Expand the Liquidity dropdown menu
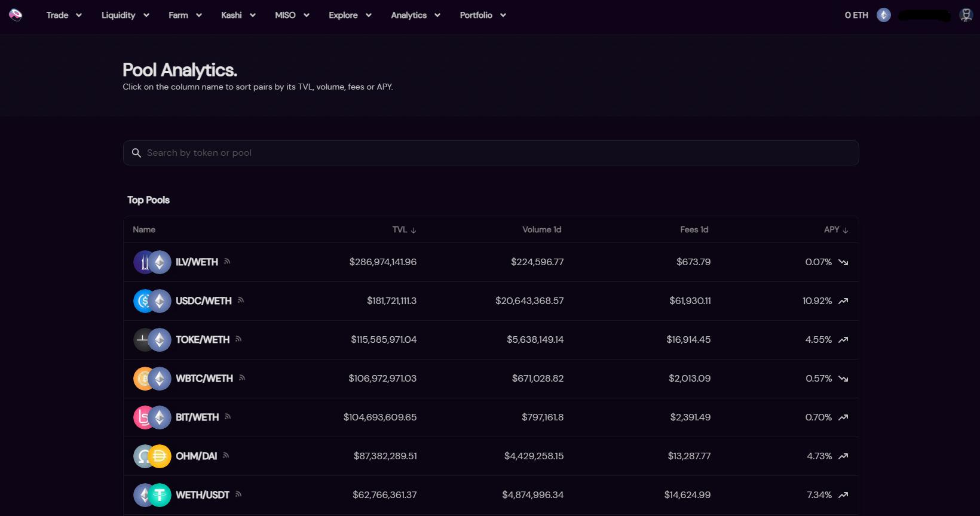The width and height of the screenshot is (980, 516). [125, 15]
